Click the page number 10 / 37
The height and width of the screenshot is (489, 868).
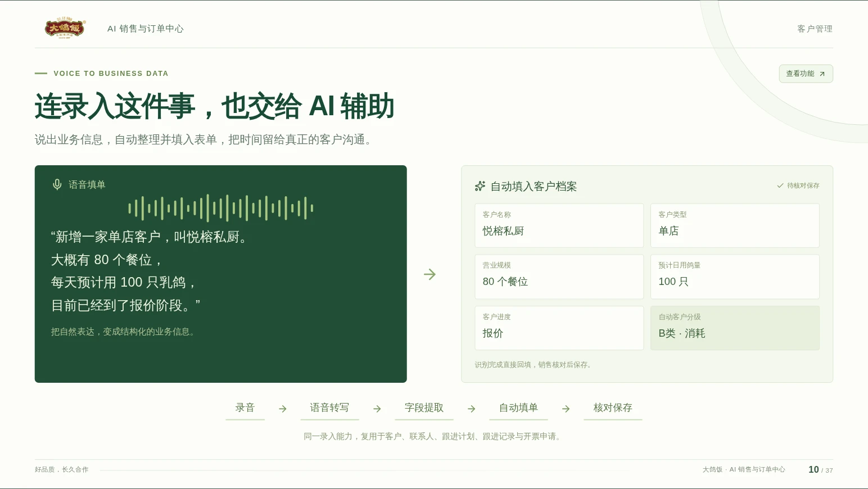point(821,469)
